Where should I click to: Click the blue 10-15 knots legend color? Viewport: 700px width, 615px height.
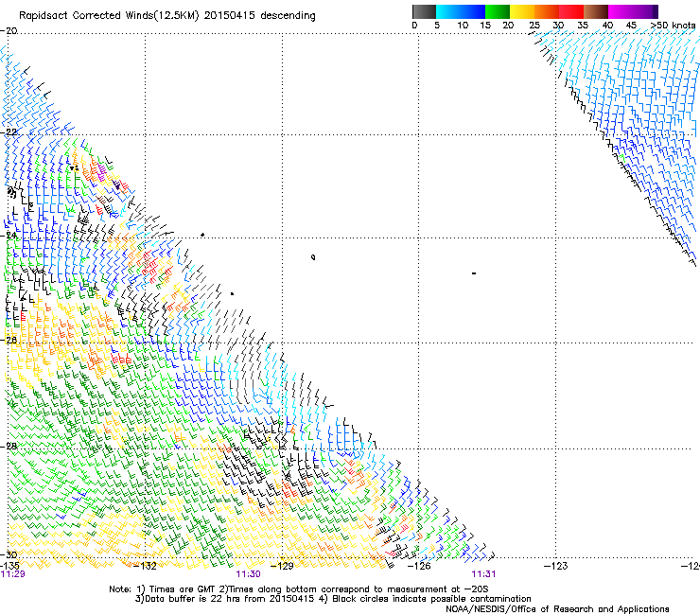473,11
